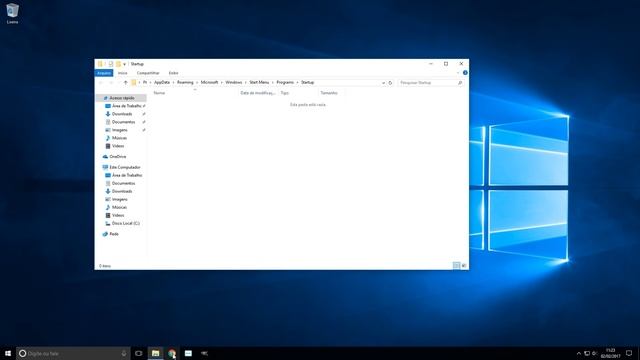Open Vídeos under Acesso rápido
The image size is (640, 360).
118,146
